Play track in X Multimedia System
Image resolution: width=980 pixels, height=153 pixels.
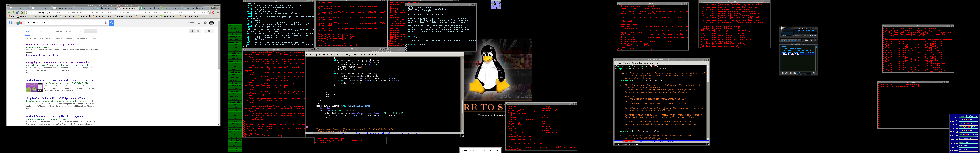pyautogui.click(x=786, y=40)
